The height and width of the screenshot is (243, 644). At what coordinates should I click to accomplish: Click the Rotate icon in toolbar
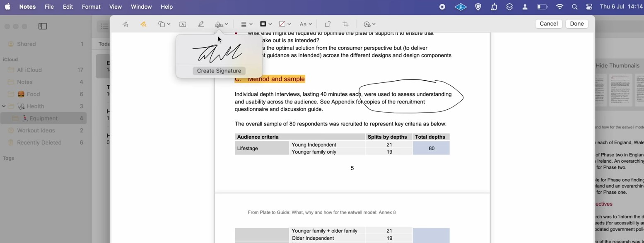328,24
